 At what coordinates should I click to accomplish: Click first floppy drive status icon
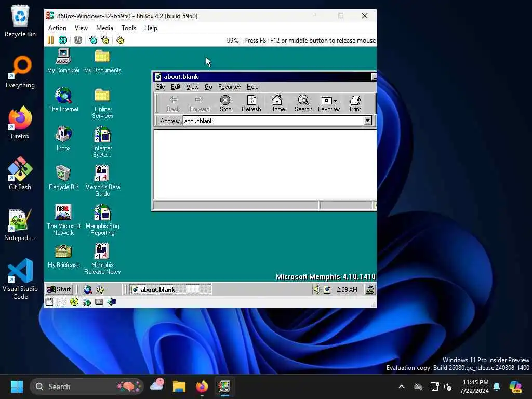pos(49,302)
